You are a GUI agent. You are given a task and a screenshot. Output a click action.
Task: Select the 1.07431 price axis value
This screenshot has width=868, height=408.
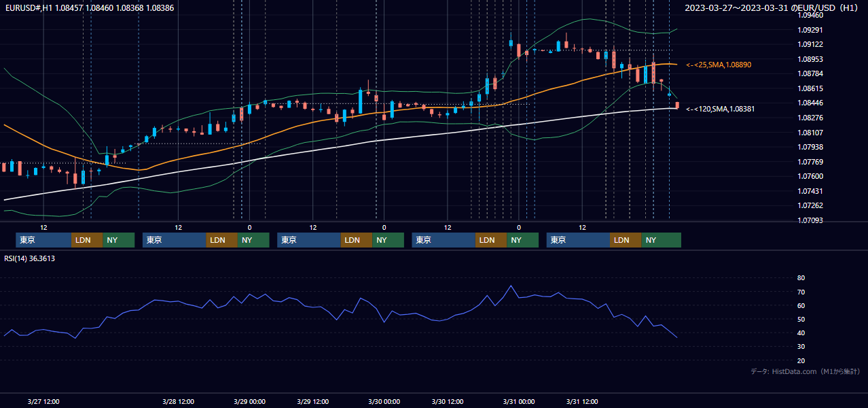pos(810,191)
